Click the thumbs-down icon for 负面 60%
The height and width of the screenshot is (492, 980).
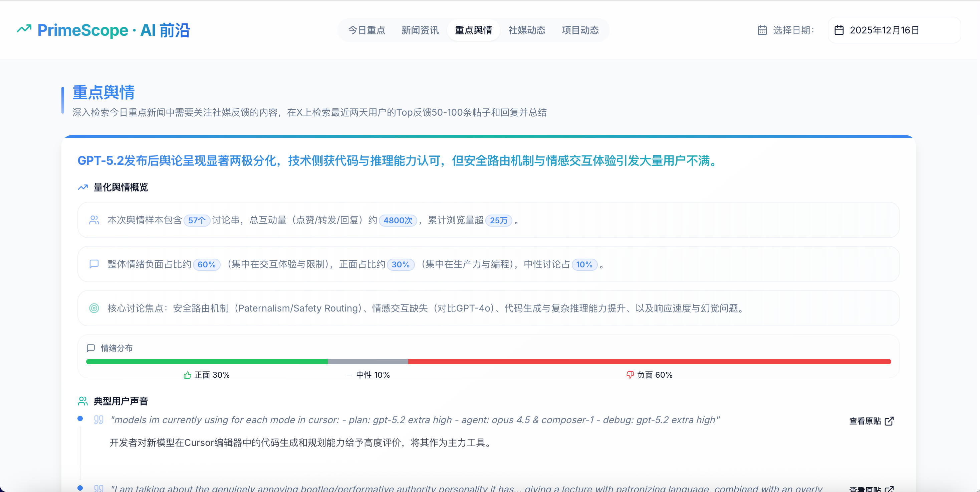point(630,375)
